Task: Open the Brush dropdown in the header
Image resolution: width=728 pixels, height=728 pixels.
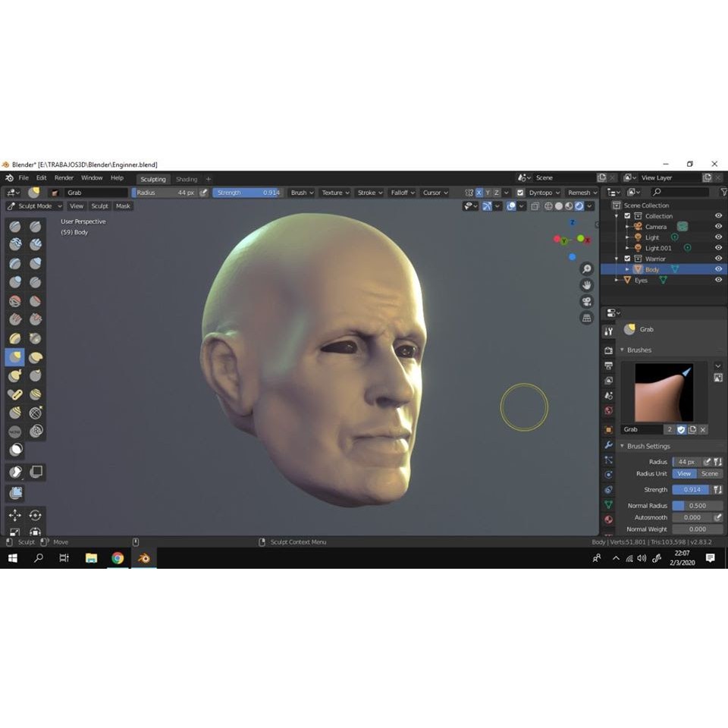Action: tap(302, 193)
